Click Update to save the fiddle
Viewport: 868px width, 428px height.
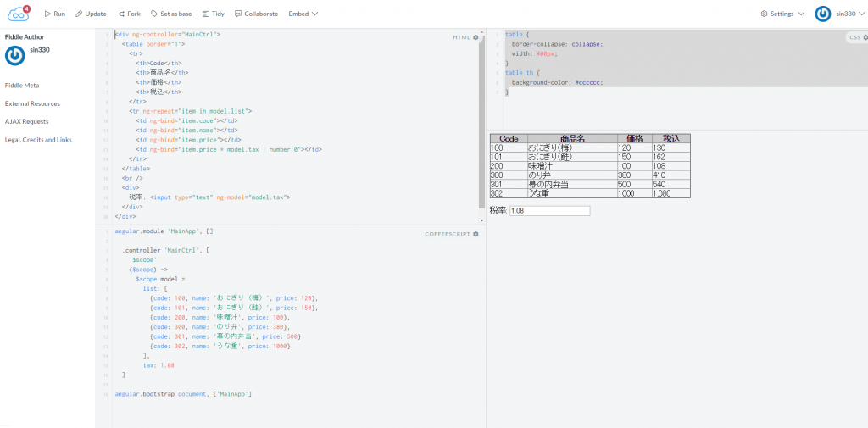[91, 14]
